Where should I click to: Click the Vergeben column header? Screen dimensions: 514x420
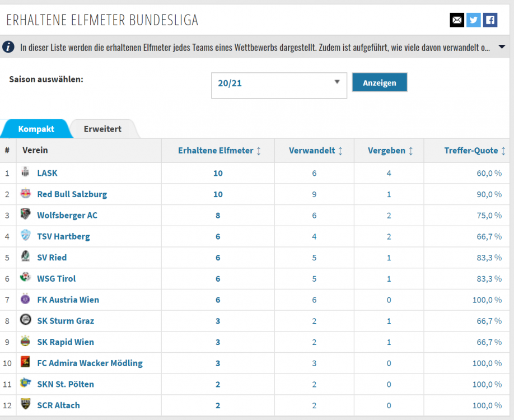tap(386, 151)
